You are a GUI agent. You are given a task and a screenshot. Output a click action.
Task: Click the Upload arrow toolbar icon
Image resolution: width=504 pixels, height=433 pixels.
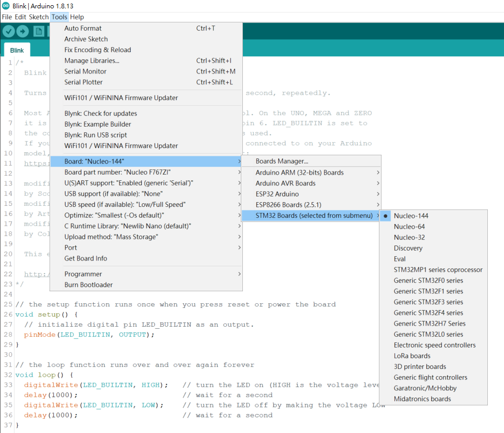pyautogui.click(x=22, y=31)
